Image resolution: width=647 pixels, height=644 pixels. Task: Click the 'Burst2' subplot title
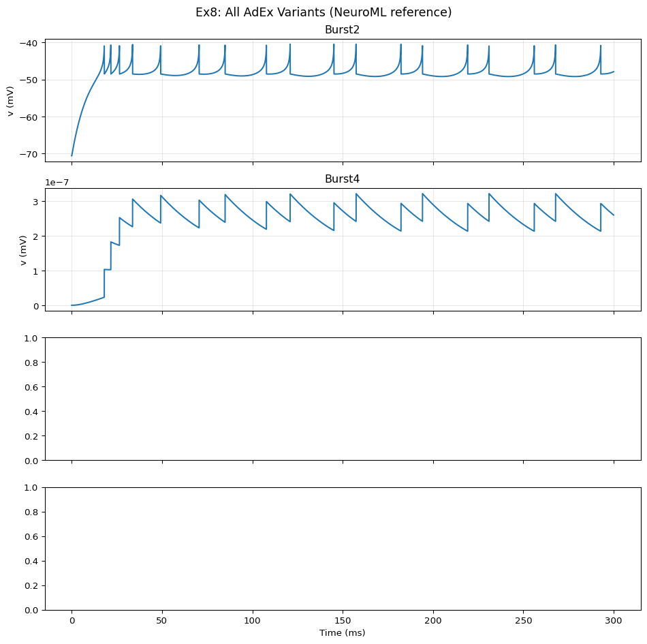point(343,31)
